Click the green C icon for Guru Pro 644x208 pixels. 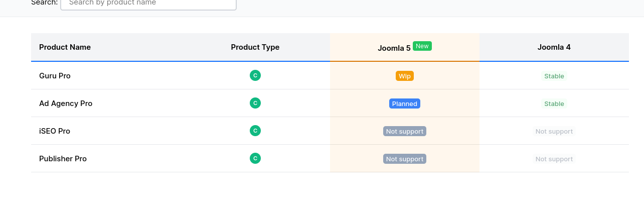point(255,75)
